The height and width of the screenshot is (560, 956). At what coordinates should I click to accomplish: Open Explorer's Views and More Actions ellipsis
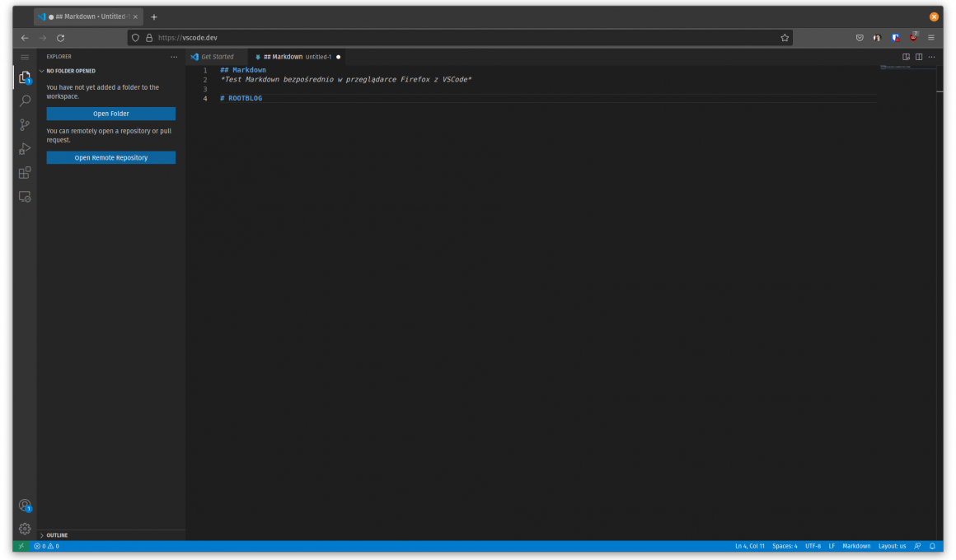click(x=173, y=57)
